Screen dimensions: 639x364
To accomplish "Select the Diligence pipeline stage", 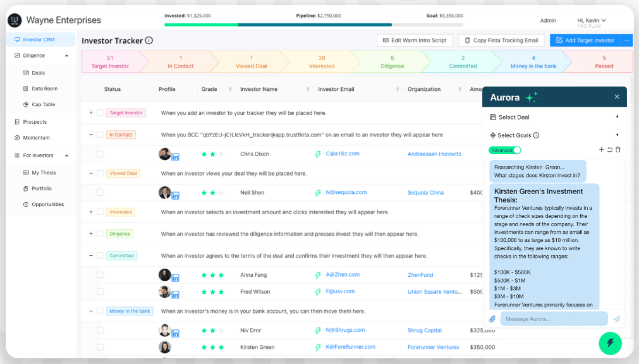I will click(x=392, y=62).
